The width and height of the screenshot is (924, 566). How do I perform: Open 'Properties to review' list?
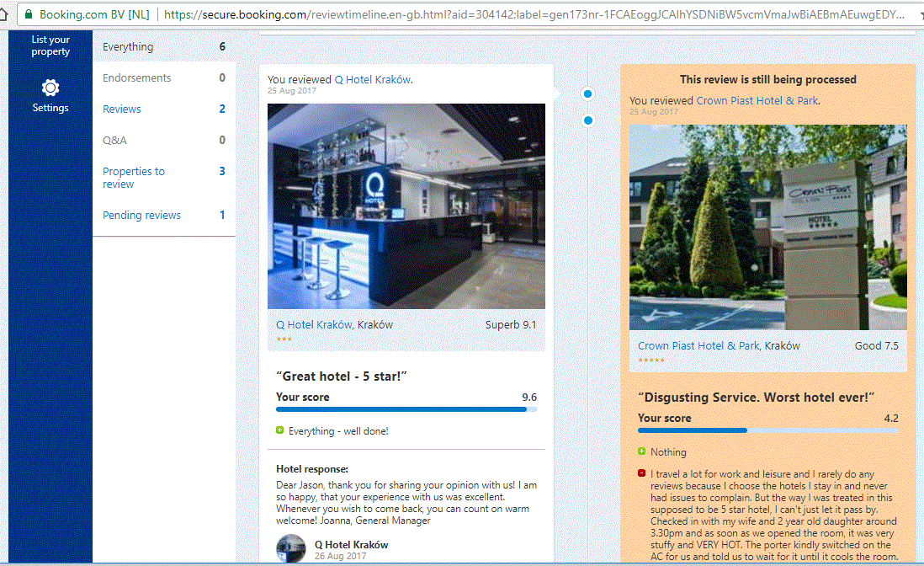(x=134, y=178)
